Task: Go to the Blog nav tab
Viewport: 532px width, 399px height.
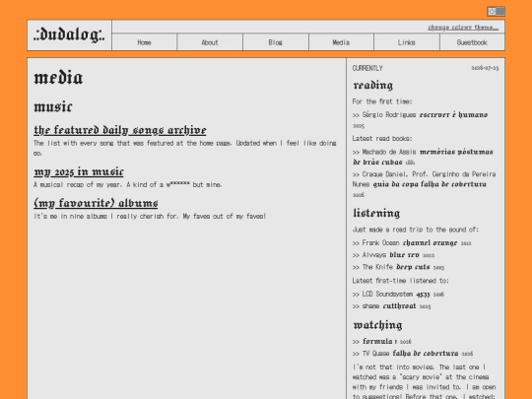Action: click(x=276, y=42)
